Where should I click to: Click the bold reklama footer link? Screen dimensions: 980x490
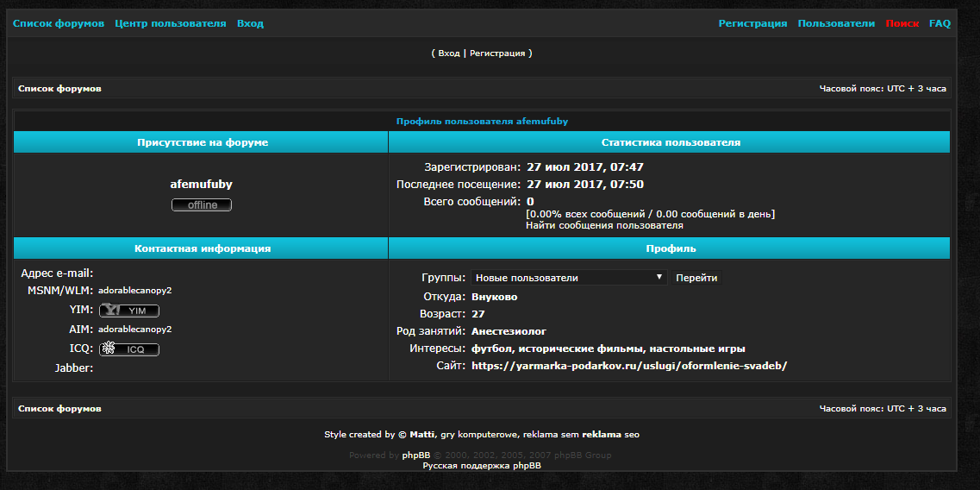[602, 434]
